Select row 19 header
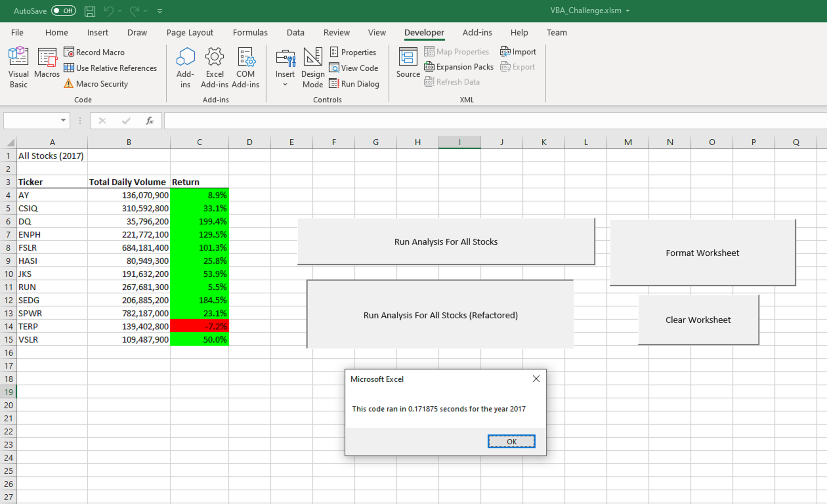This screenshot has height=504, width=827. click(x=8, y=392)
